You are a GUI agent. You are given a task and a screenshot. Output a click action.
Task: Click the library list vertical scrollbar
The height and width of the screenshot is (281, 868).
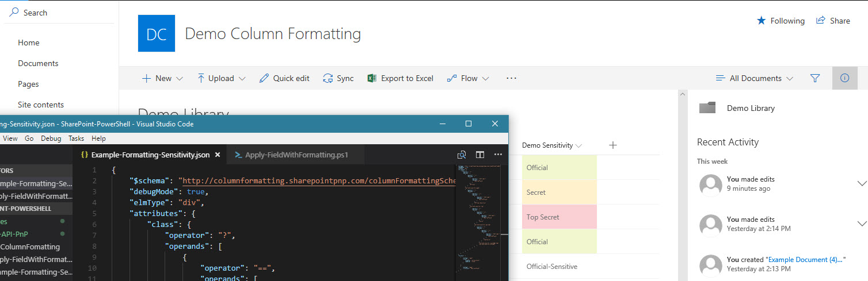point(683,185)
